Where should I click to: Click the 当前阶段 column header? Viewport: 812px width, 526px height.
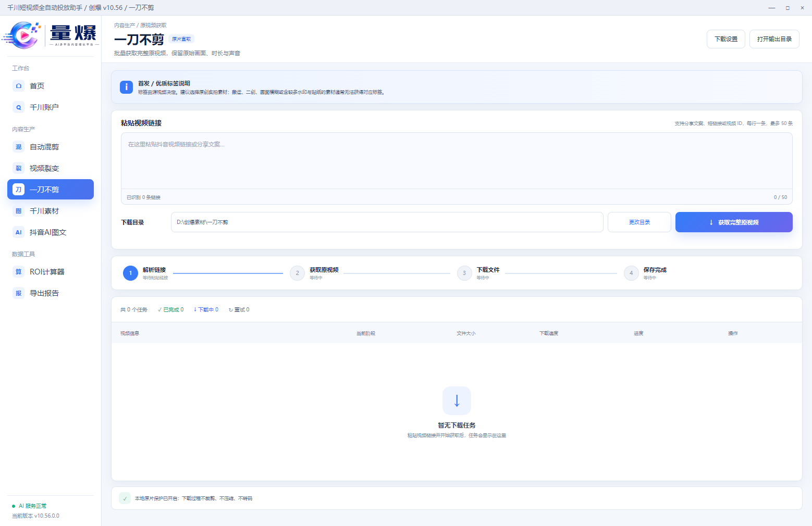click(366, 333)
